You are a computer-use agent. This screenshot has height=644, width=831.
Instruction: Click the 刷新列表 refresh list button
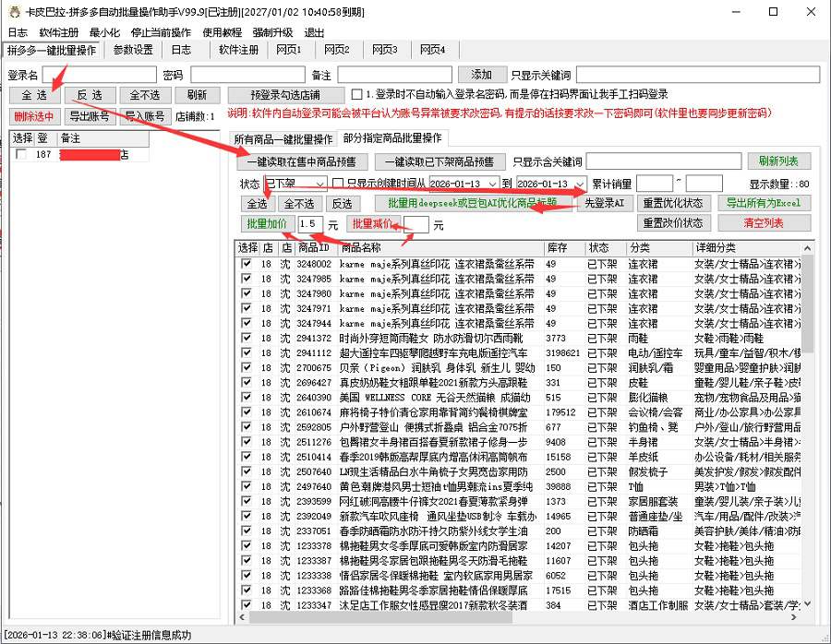778,161
